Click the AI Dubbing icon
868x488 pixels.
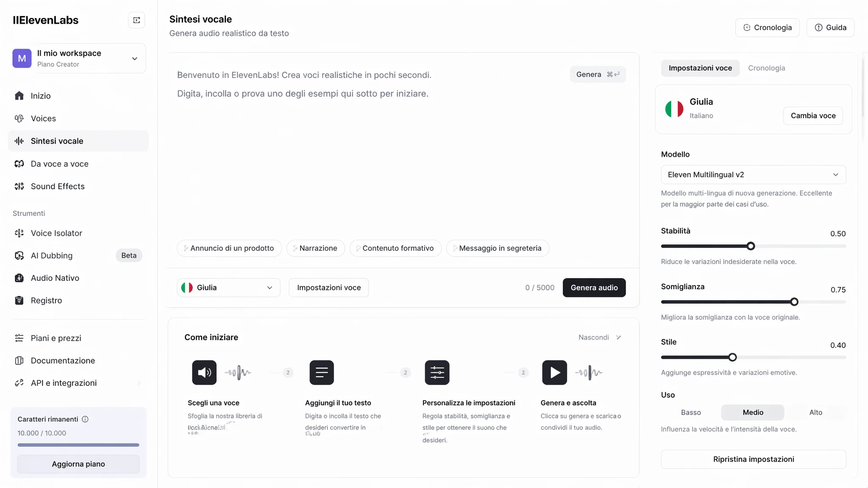click(19, 255)
